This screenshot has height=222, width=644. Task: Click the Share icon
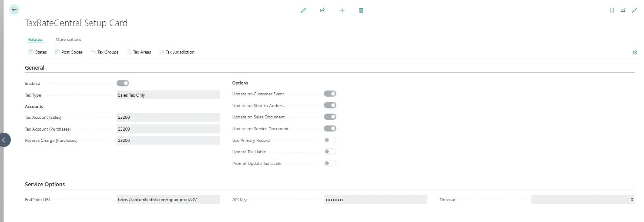(x=322, y=10)
